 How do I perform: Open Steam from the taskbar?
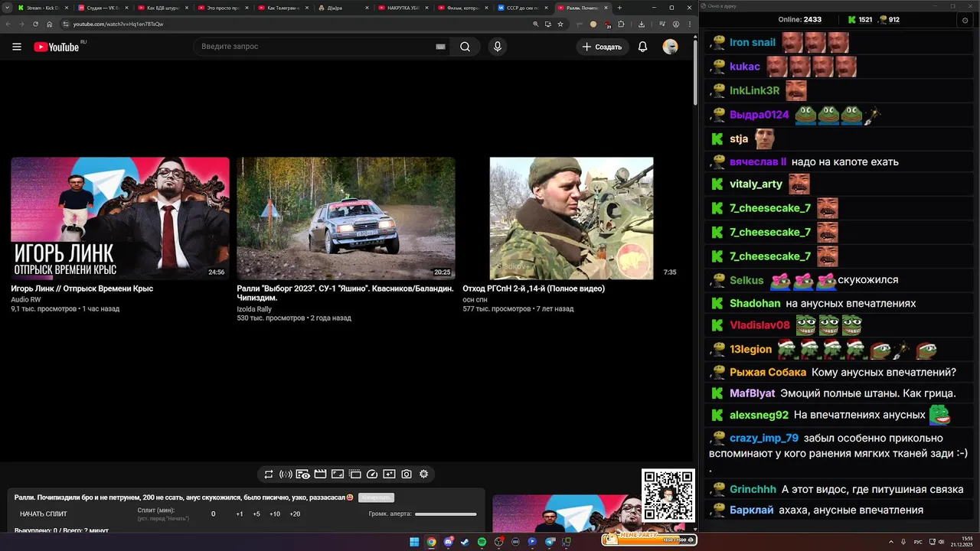click(465, 542)
